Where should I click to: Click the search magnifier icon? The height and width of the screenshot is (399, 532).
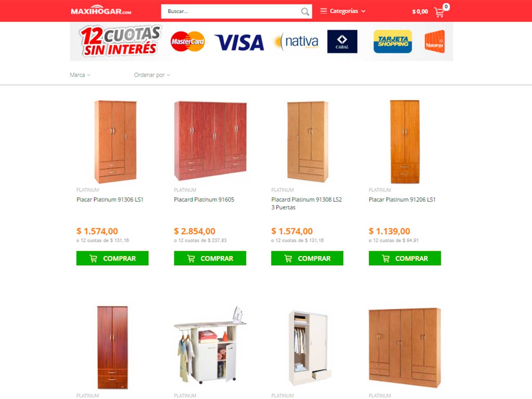click(x=305, y=11)
